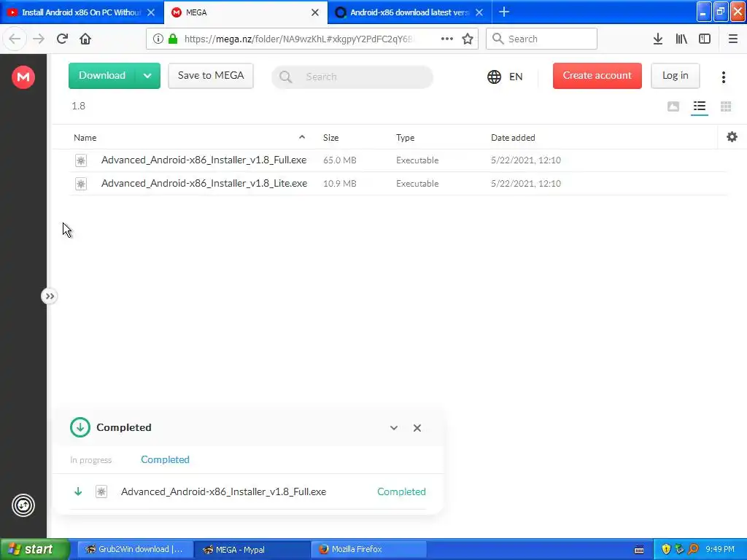Sort by Type column header
The width and height of the screenshot is (747, 560).
coord(405,138)
